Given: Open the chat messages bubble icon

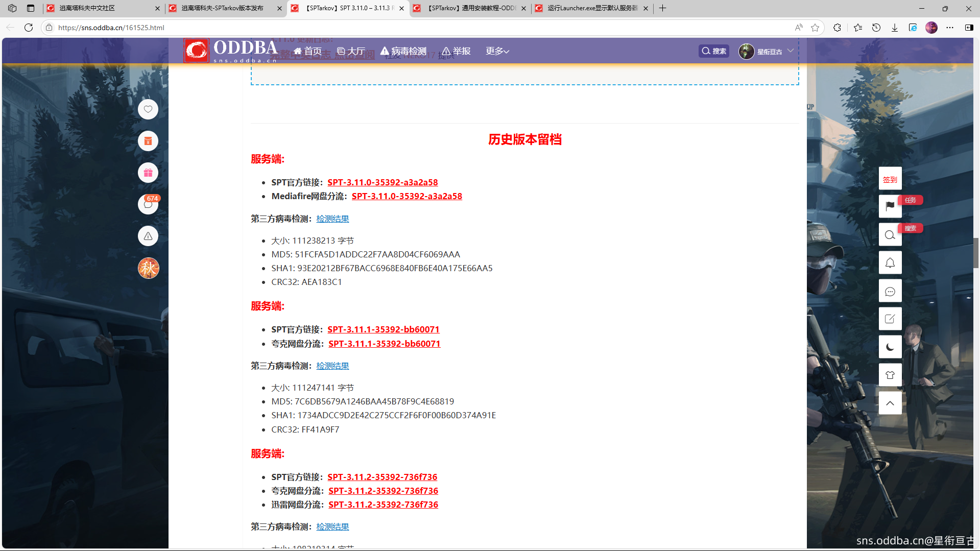Looking at the screenshot, I should point(890,291).
